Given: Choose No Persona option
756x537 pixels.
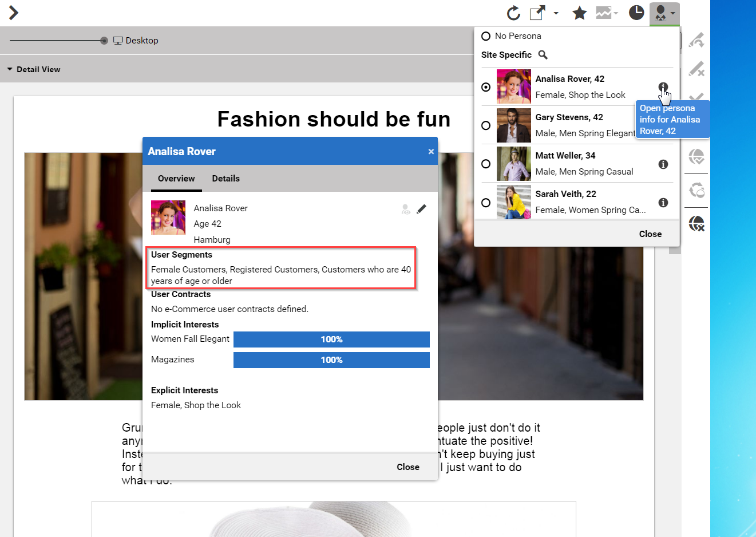Looking at the screenshot, I should pos(486,35).
